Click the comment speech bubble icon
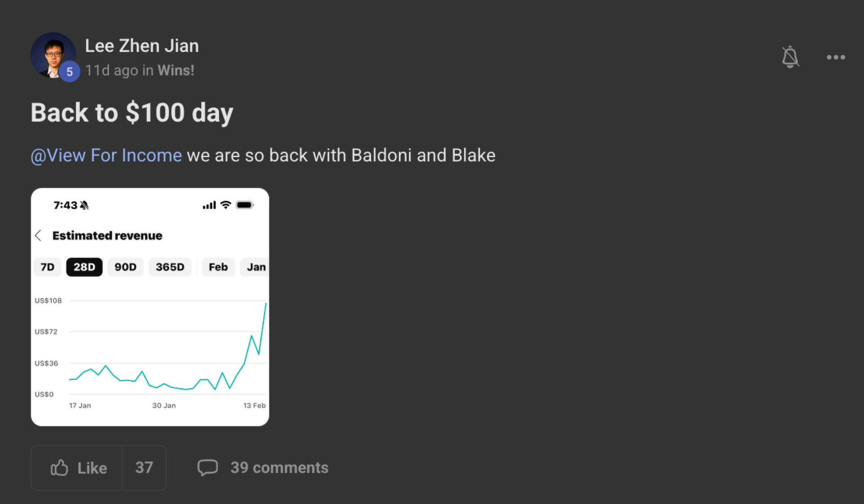 207,468
